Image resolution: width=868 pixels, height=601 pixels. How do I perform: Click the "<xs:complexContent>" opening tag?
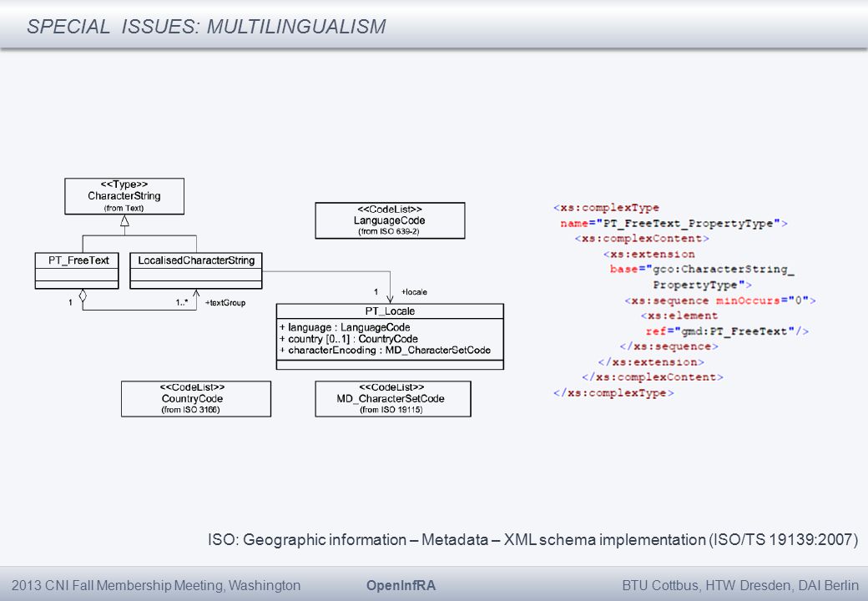pyautogui.click(x=642, y=239)
